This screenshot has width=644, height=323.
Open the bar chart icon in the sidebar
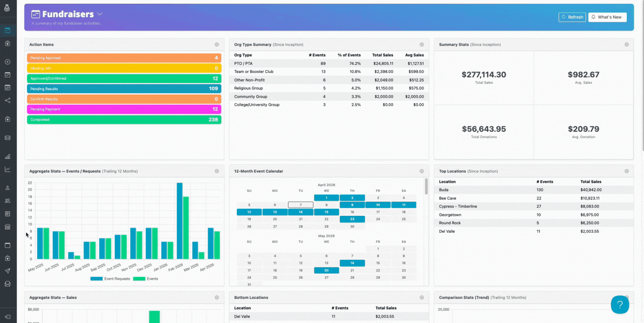(x=8, y=156)
